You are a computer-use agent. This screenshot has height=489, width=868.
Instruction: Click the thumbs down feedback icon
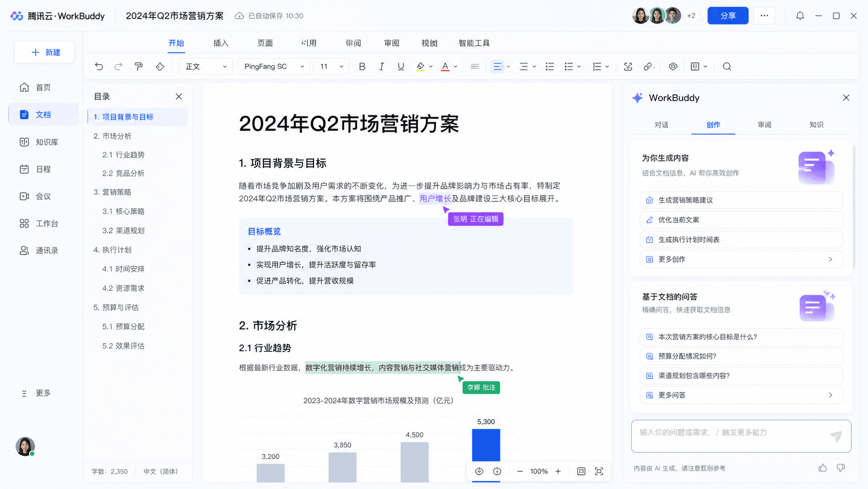[x=841, y=468]
